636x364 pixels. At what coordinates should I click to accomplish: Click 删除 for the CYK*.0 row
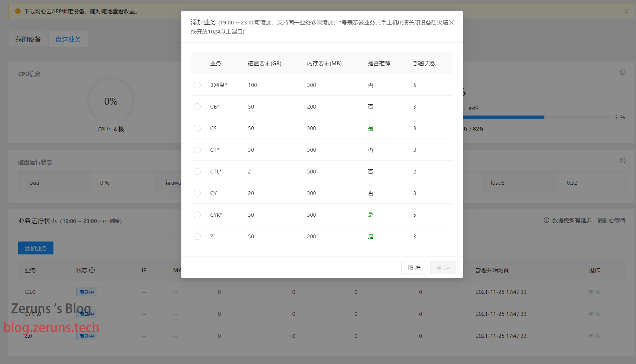[594, 314]
